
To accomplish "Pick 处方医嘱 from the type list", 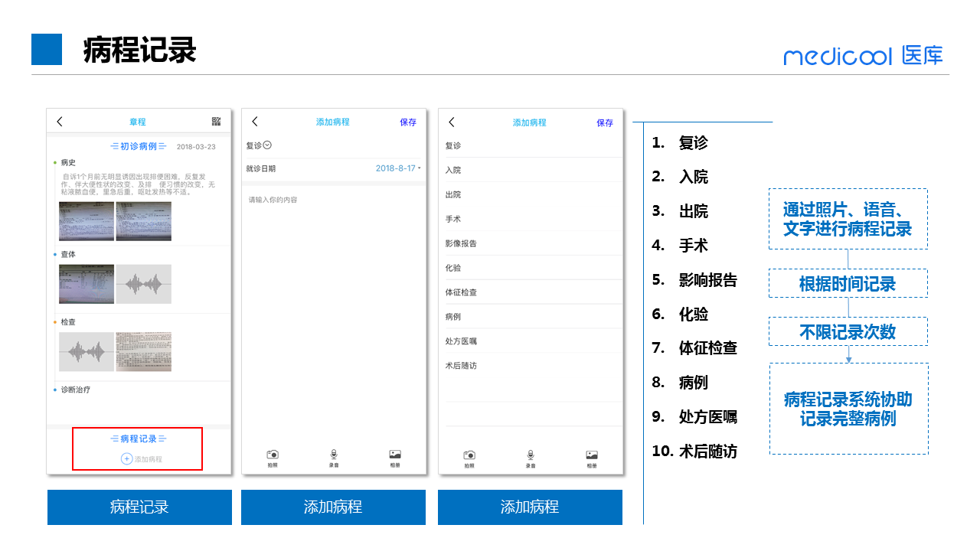I will 461,341.
